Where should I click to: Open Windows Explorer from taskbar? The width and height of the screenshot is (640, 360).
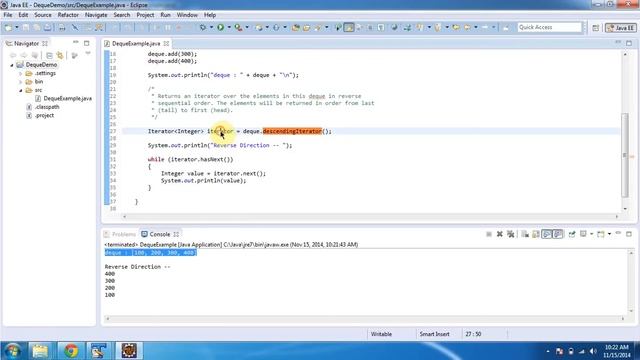tap(40, 351)
